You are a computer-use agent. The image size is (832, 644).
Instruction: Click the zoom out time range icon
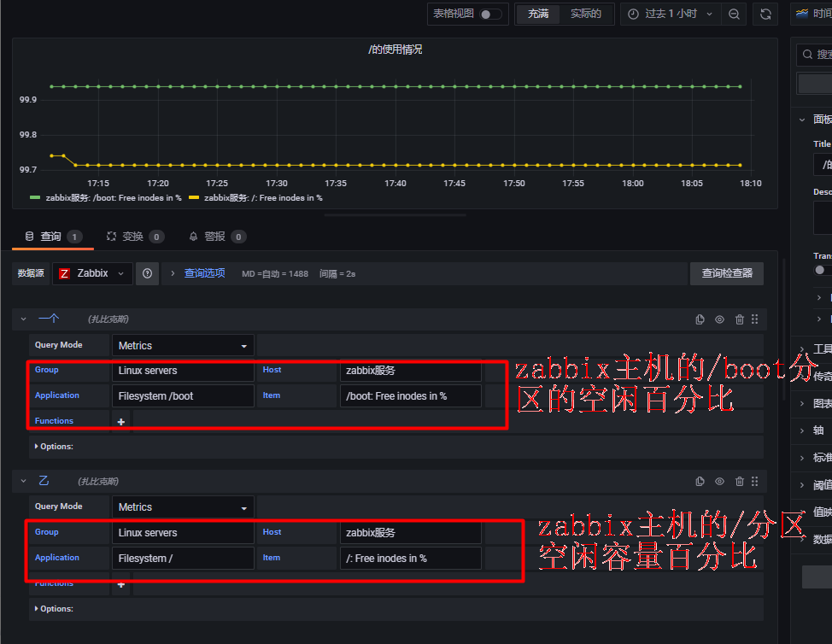pos(734,15)
